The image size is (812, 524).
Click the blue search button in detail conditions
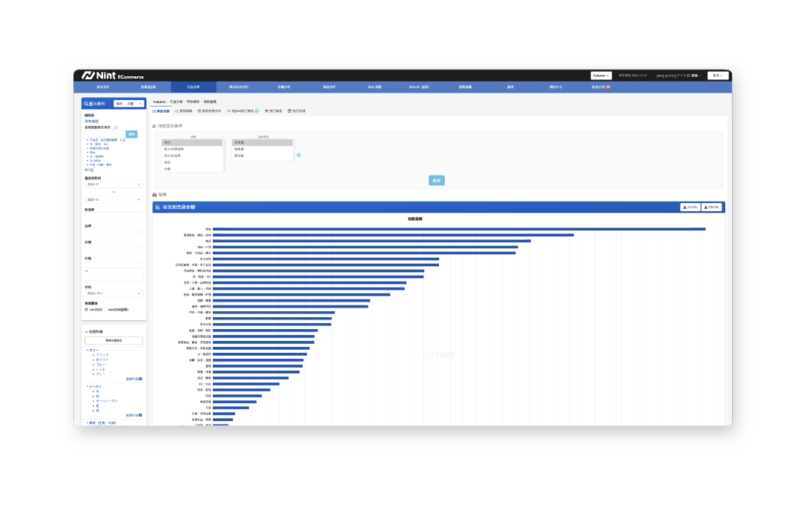(437, 180)
